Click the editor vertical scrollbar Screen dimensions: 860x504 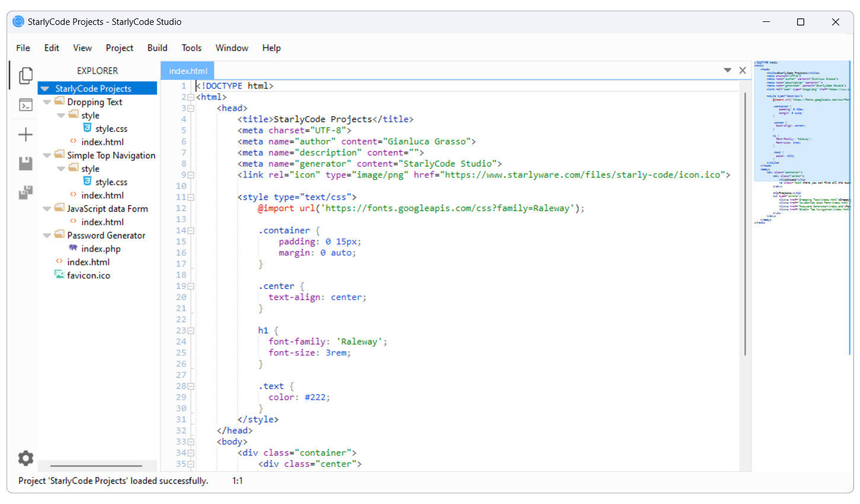745,224
